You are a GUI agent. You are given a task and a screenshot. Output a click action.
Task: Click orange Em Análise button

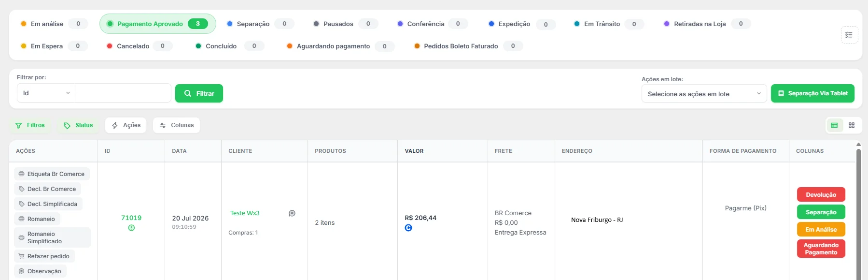point(821,230)
